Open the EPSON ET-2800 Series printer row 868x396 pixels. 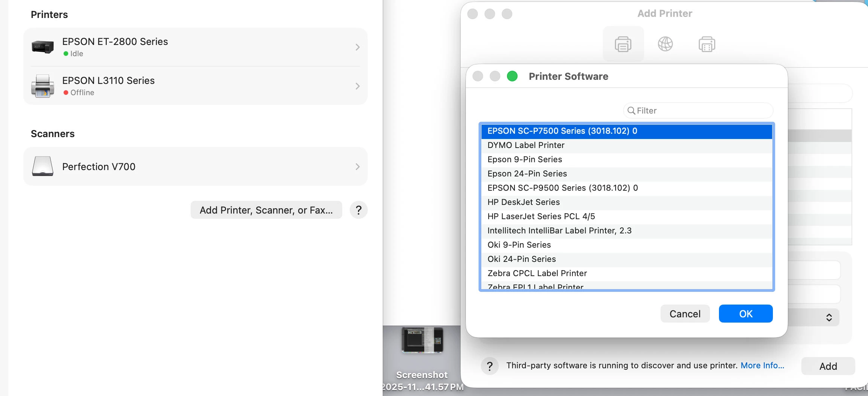pyautogui.click(x=195, y=47)
